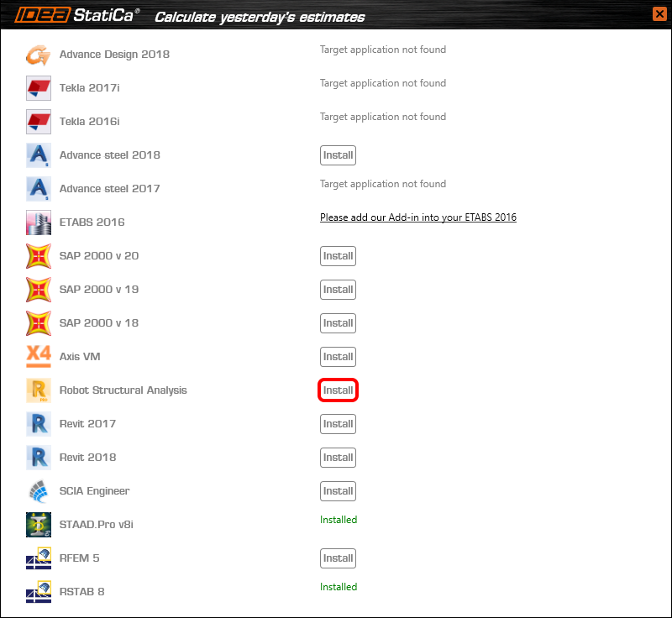This screenshot has width=672, height=618.
Task: Click the 'Advance steel 2017' label
Action: [x=110, y=189]
